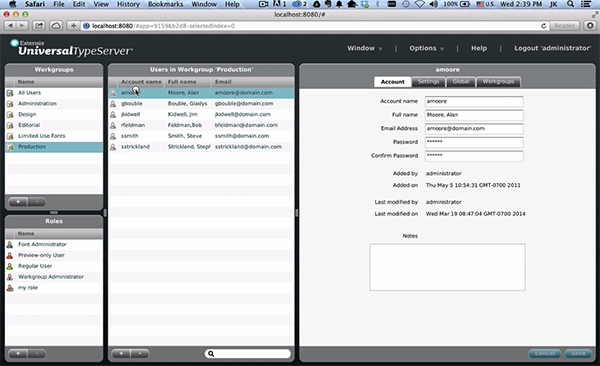This screenshot has height=366, width=600.
Task: Click the Preview-only User role icon
Action: pyautogui.click(x=10, y=255)
